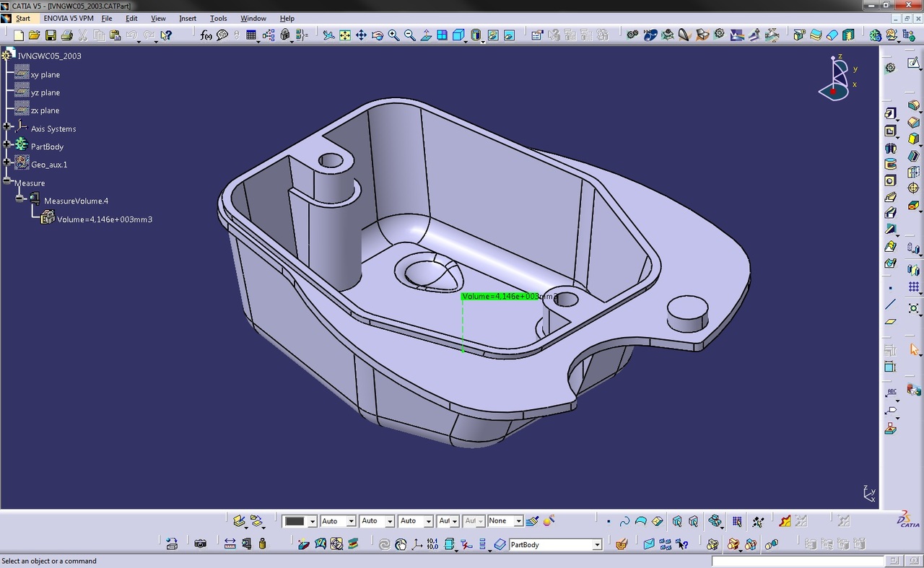Click the Select arrow tool at right

pos(915,349)
